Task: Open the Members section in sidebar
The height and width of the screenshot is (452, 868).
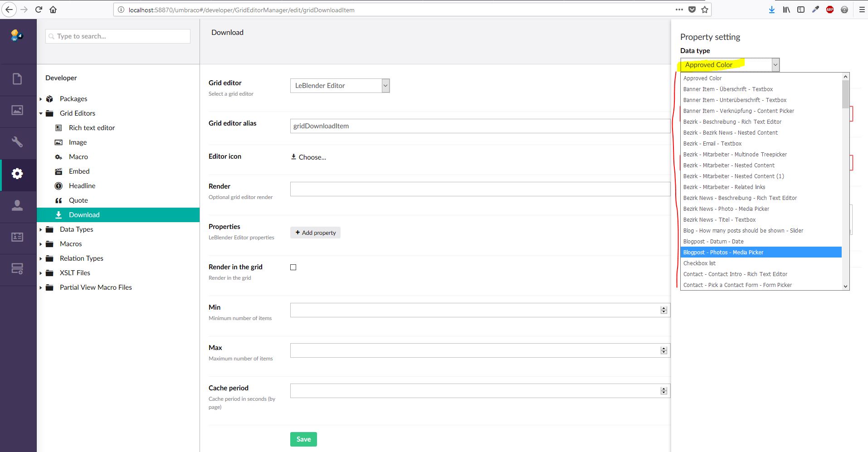Action: point(17,237)
